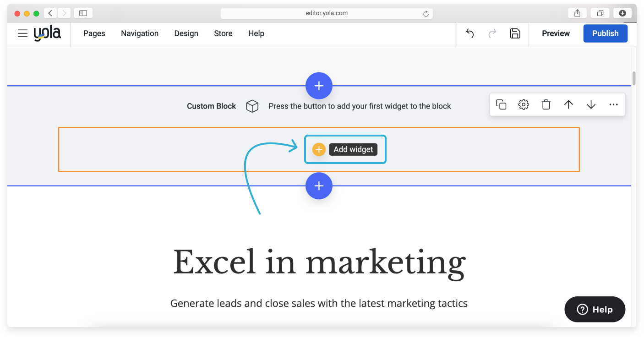This screenshot has width=644, height=338.
Task: Open the Store menu
Action: [x=223, y=33]
